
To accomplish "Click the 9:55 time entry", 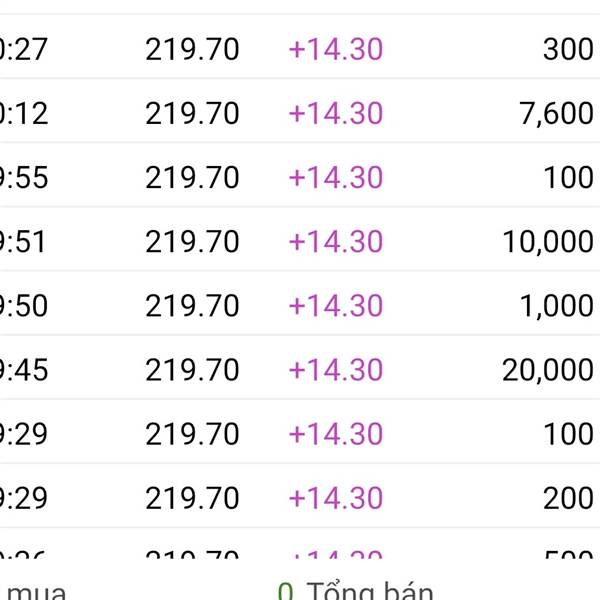I will pos(24,178).
